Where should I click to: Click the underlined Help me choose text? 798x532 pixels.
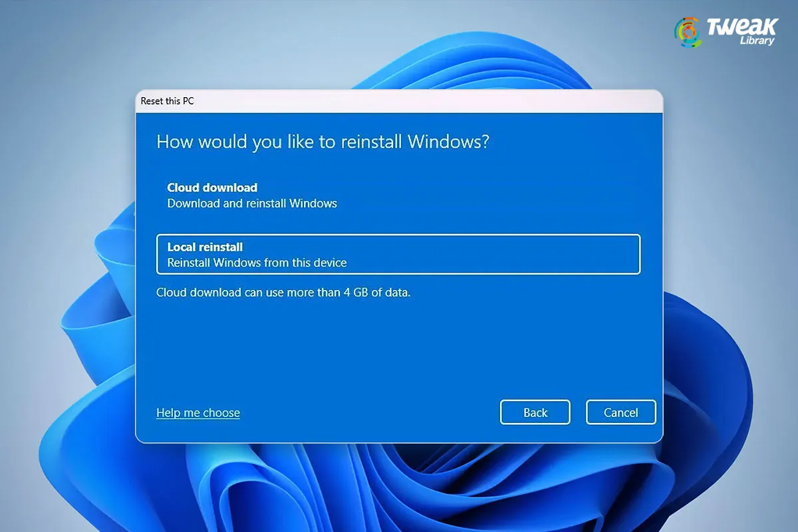(x=198, y=412)
